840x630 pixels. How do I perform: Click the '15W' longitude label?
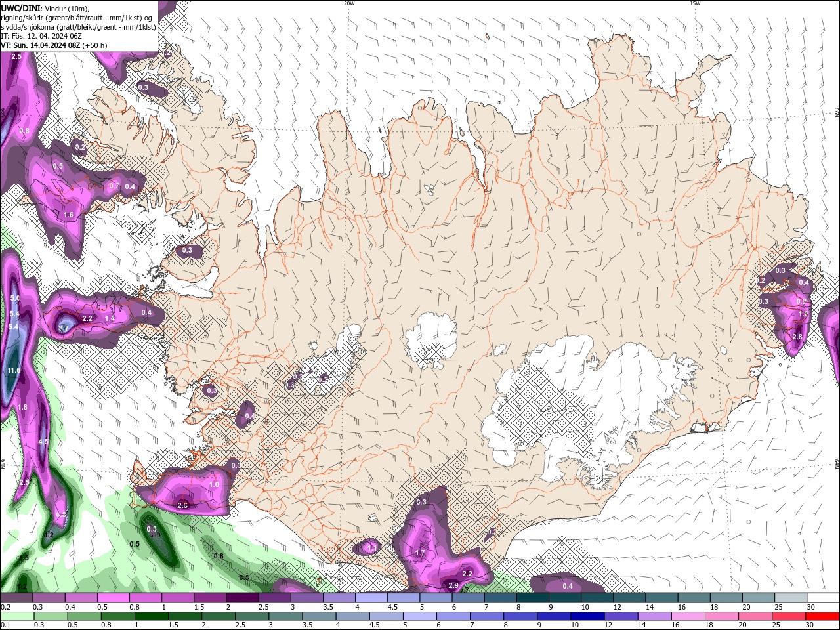[x=695, y=3]
